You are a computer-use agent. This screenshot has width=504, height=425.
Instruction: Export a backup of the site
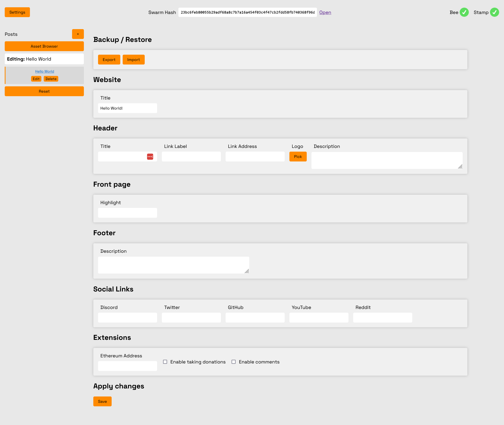(109, 60)
